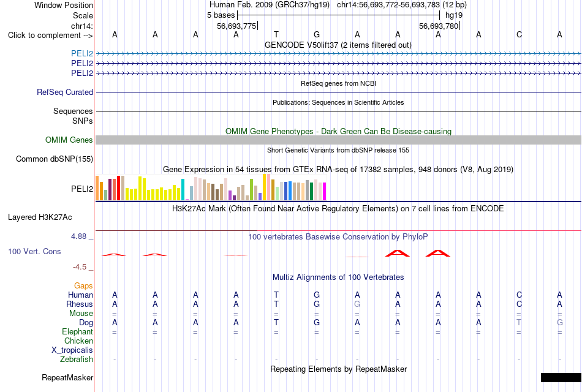Click the Chicken species label
The image size is (582, 392).
(78, 341)
